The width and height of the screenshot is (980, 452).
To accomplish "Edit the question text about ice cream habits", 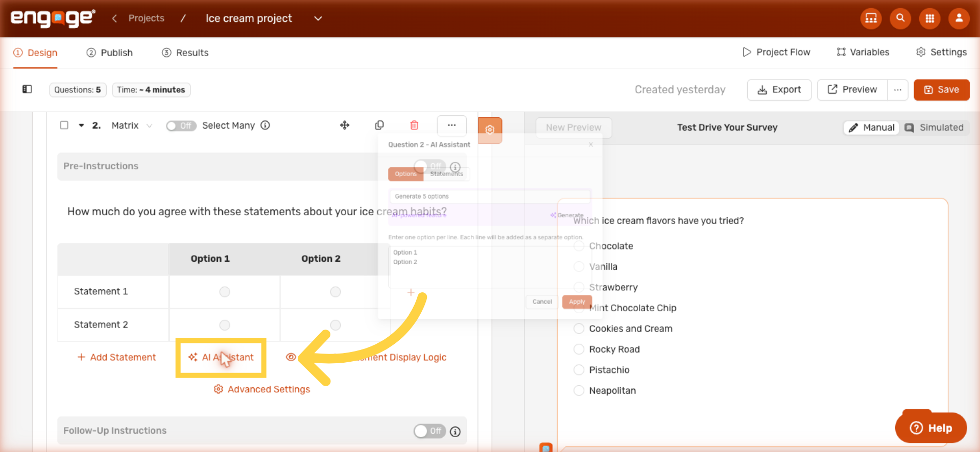I will tap(257, 212).
